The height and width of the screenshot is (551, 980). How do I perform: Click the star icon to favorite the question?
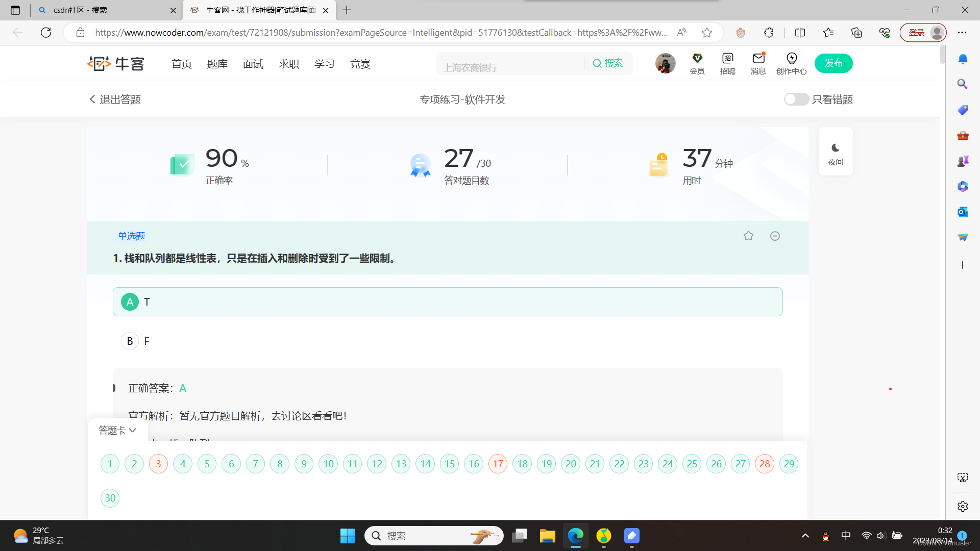click(x=748, y=236)
